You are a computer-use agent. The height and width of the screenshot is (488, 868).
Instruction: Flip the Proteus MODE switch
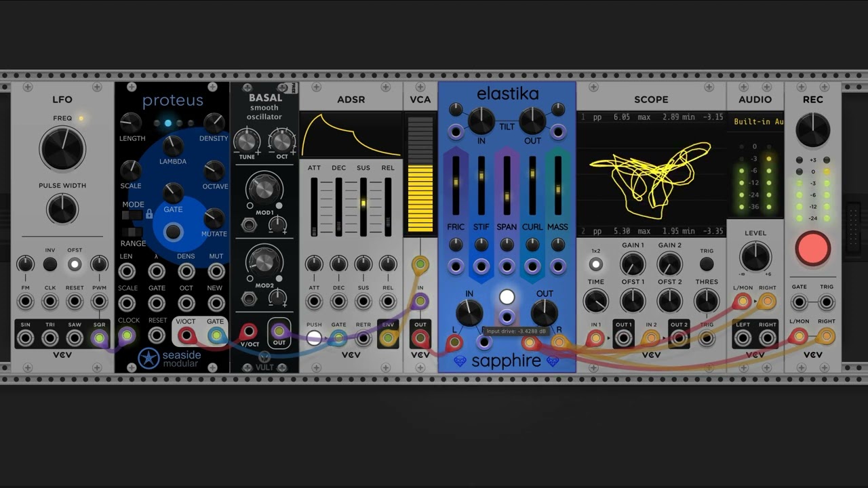[x=132, y=215]
